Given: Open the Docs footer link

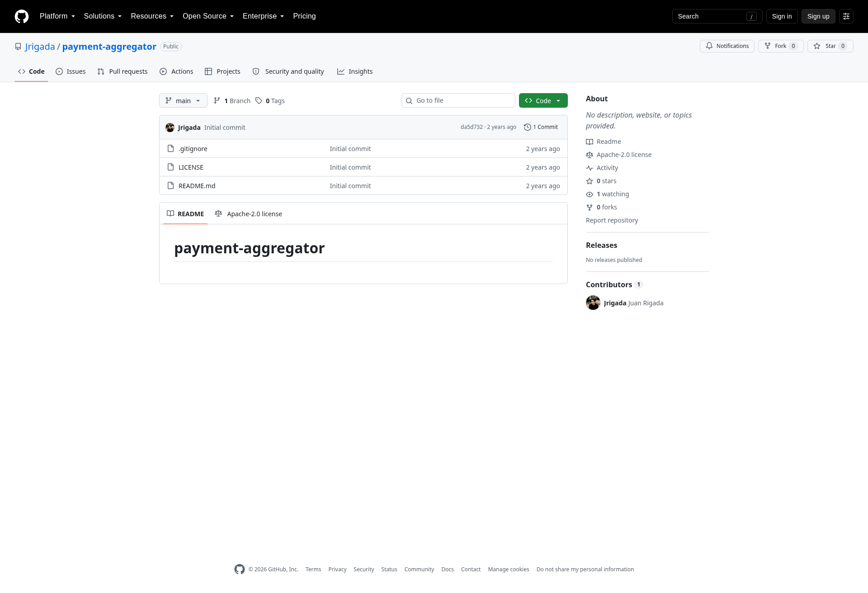Looking at the screenshot, I should (x=448, y=569).
